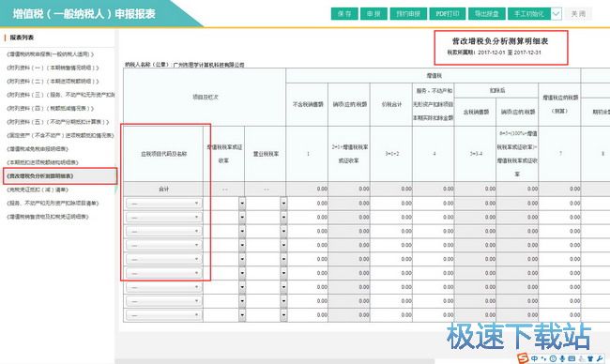This screenshot has width=610, height=364.
Task: Click the Sogou input method S logo
Action: 523,358
